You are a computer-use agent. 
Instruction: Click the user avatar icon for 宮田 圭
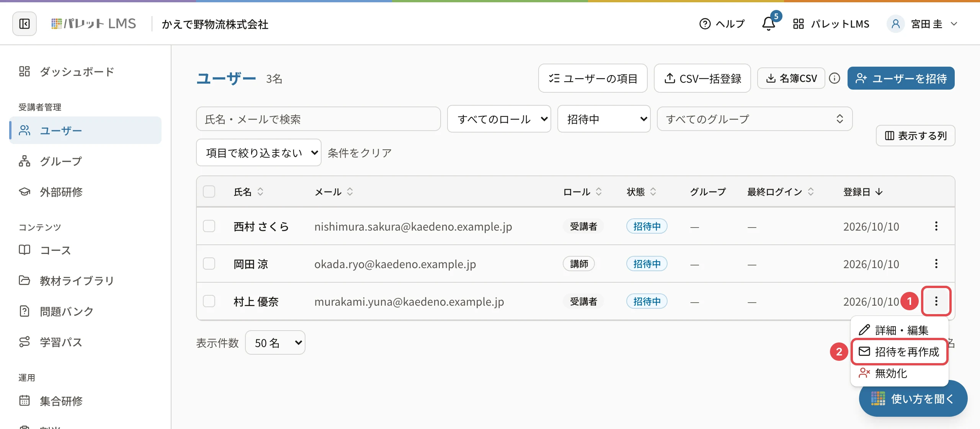896,24
